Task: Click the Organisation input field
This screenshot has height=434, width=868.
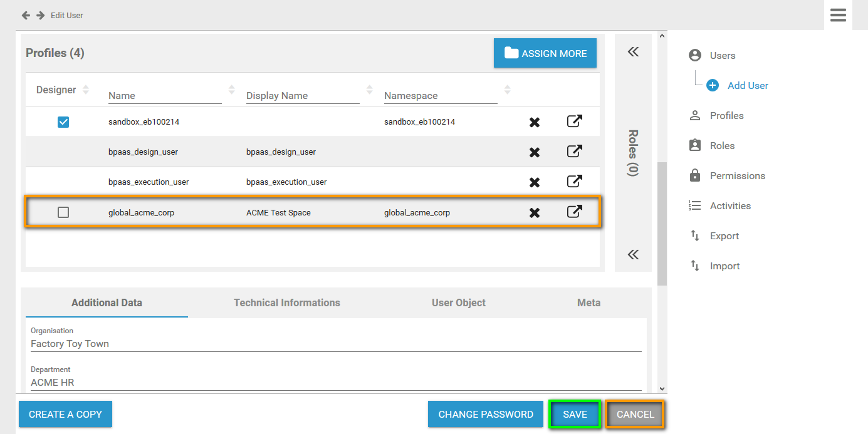Action: [x=336, y=344]
